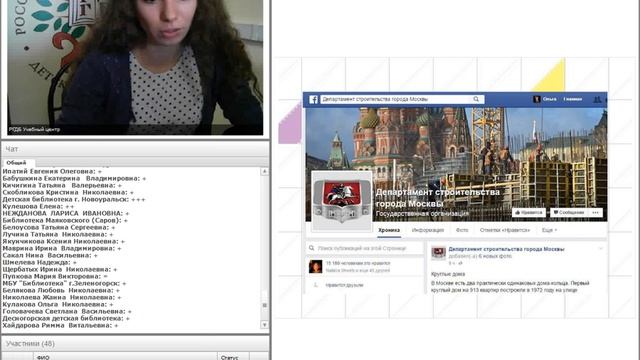Click friend thumbnail beside likes count
This screenshot has width=640, height=360.
click(316, 267)
